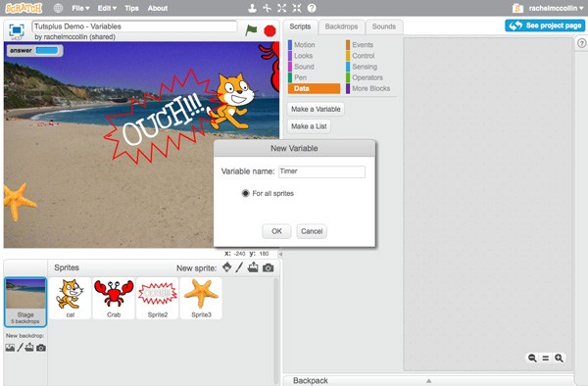Image resolution: width=588 pixels, height=386 pixels.
Task: Select the Data blocks category
Action: tap(314, 88)
